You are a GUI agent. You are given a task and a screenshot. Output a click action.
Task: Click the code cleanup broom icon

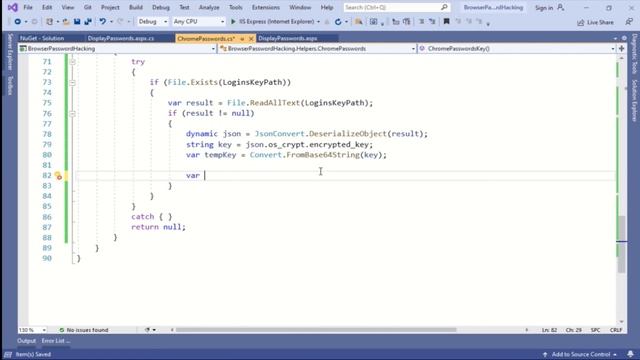147,330
